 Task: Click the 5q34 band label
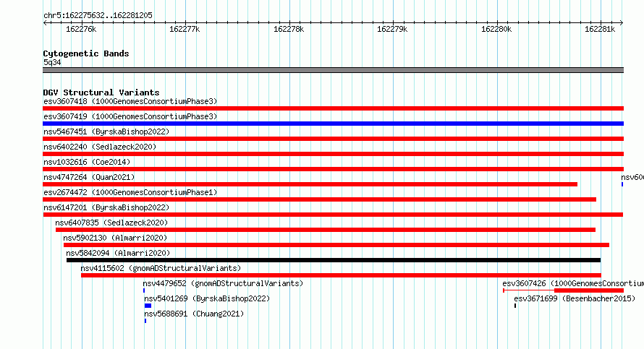click(52, 62)
